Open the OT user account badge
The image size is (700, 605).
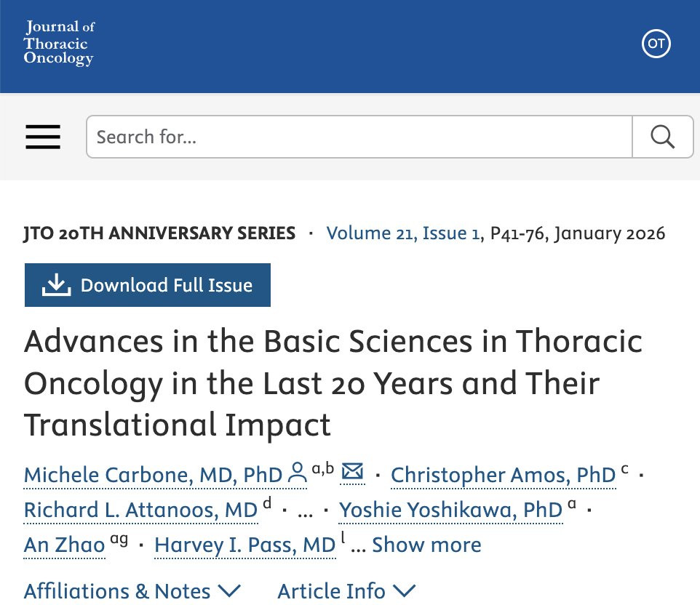[x=656, y=44]
